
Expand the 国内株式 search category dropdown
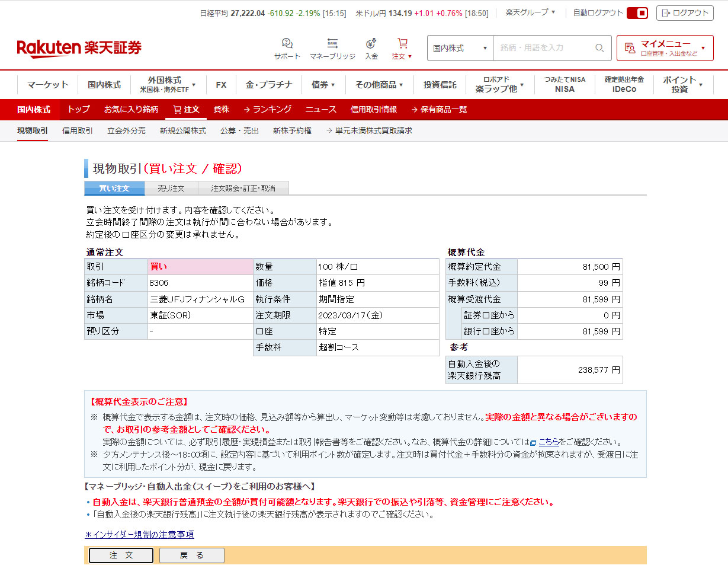click(460, 48)
